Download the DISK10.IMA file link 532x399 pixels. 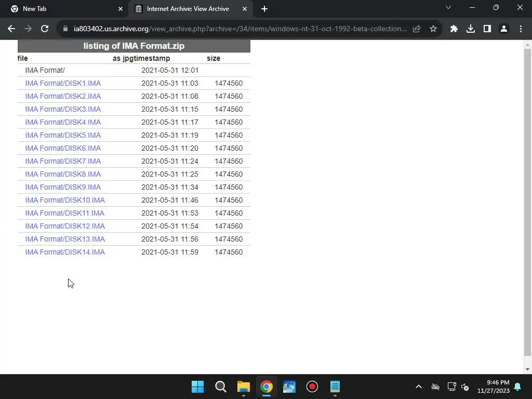tap(65, 200)
